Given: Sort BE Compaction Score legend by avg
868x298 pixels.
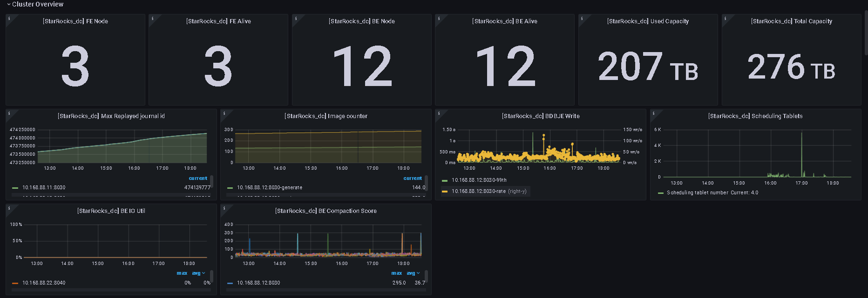Looking at the screenshot, I should [413, 273].
